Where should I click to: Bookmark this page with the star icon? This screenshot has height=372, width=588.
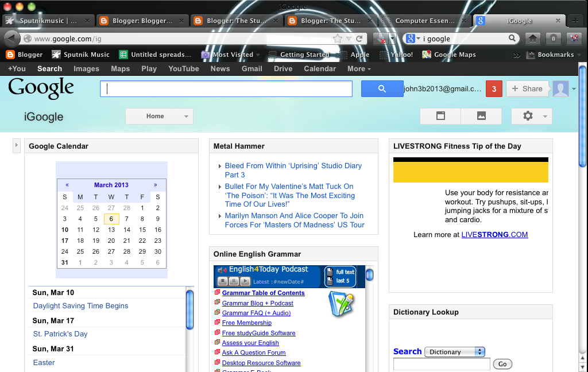click(x=338, y=38)
